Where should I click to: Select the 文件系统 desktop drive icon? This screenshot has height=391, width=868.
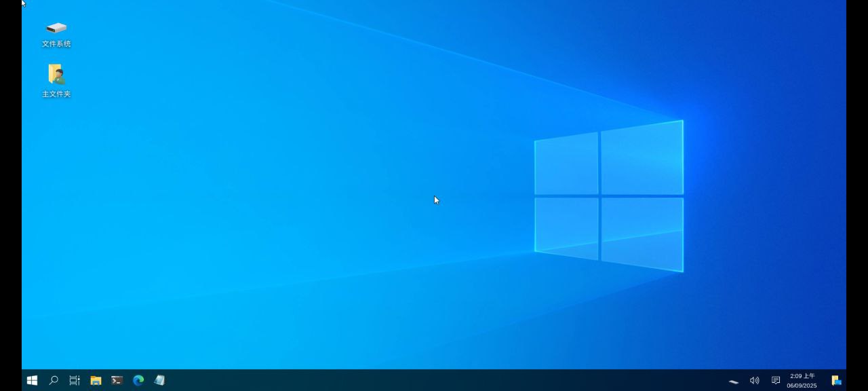tap(56, 34)
